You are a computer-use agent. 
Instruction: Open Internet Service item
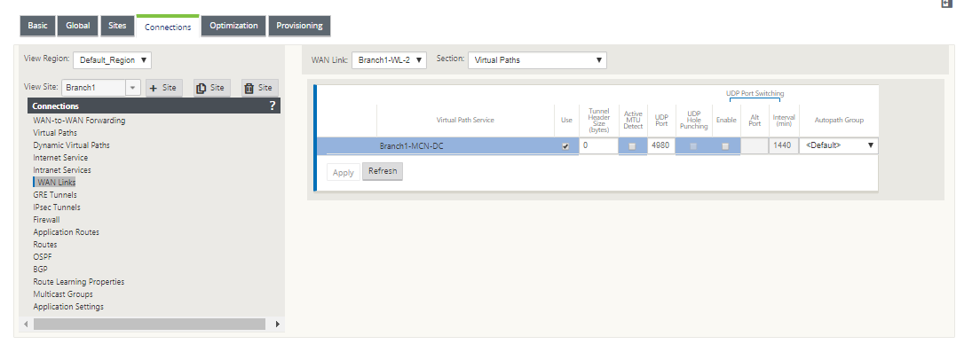click(x=60, y=158)
